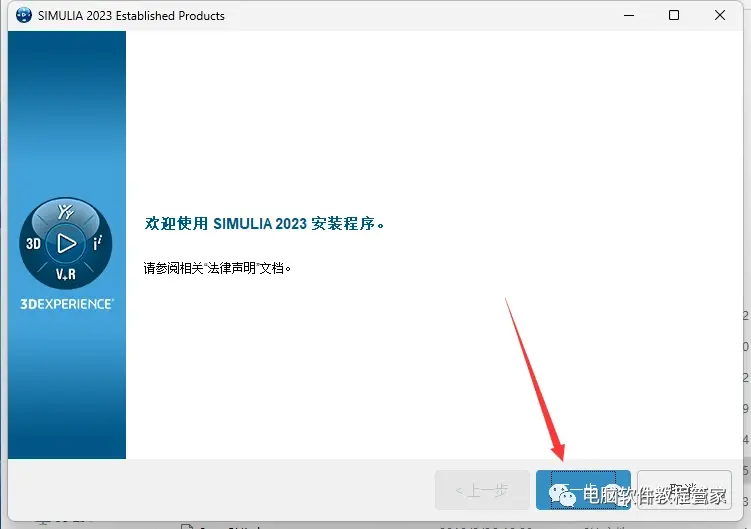Click the SIMULIA installer title bar icon
This screenshot has width=751, height=529.
pyautogui.click(x=23, y=15)
